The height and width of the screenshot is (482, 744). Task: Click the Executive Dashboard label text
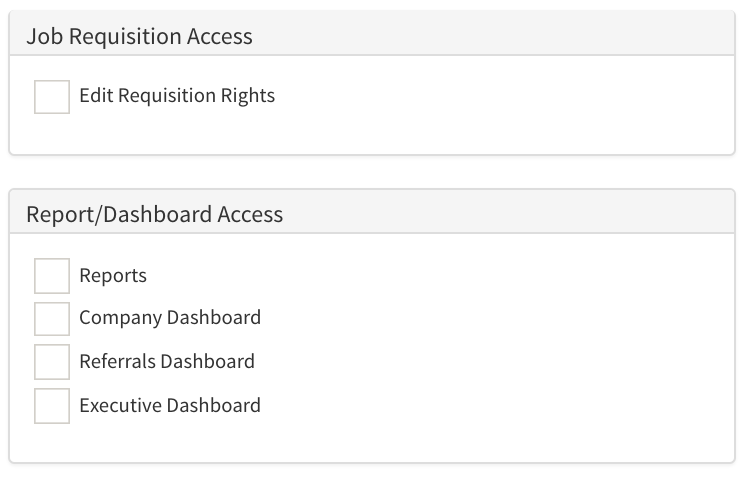click(x=170, y=405)
